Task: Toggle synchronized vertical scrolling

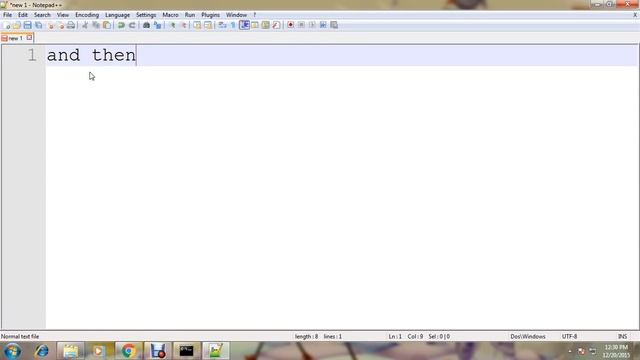Action: [x=197, y=25]
